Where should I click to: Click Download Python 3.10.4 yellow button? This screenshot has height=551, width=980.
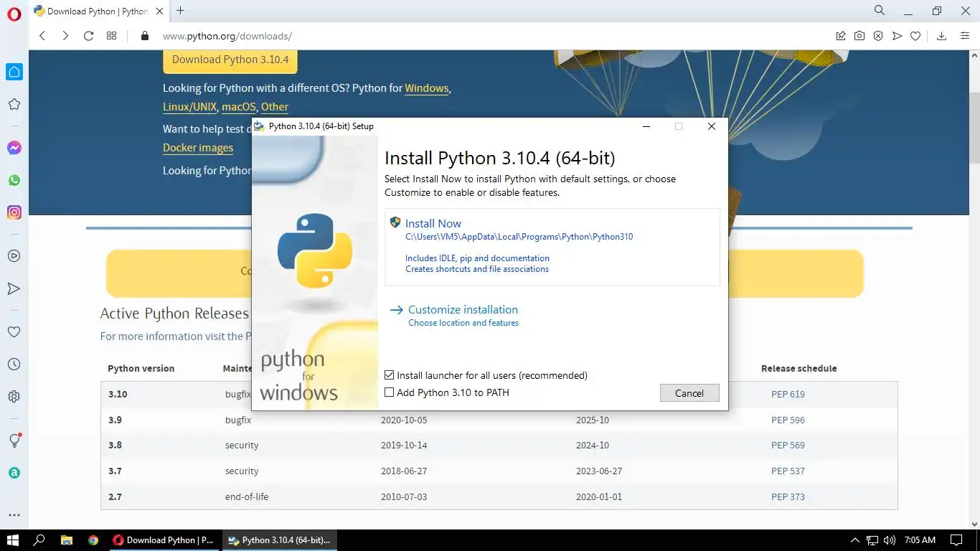point(230,60)
